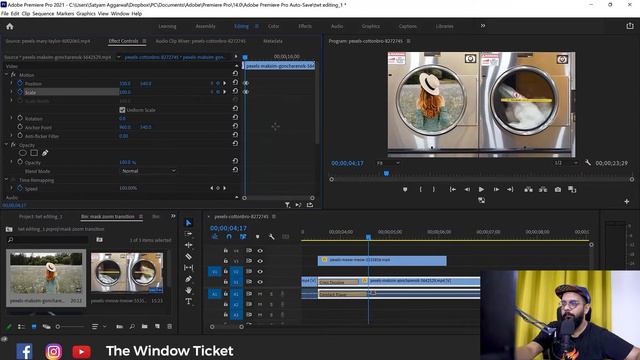
Task: Open the Blend Mode dropdown
Action: pyautogui.click(x=148, y=171)
